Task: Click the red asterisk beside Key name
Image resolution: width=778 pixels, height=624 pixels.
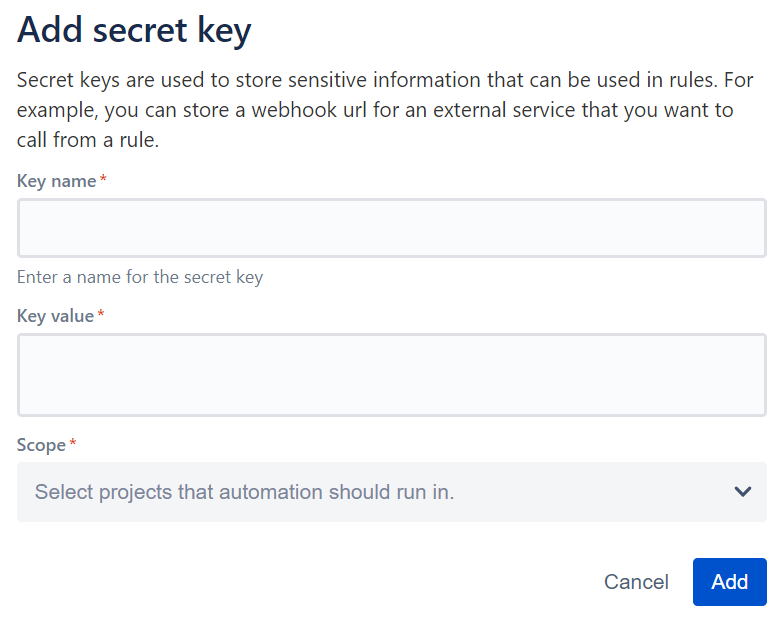Action: click(103, 181)
